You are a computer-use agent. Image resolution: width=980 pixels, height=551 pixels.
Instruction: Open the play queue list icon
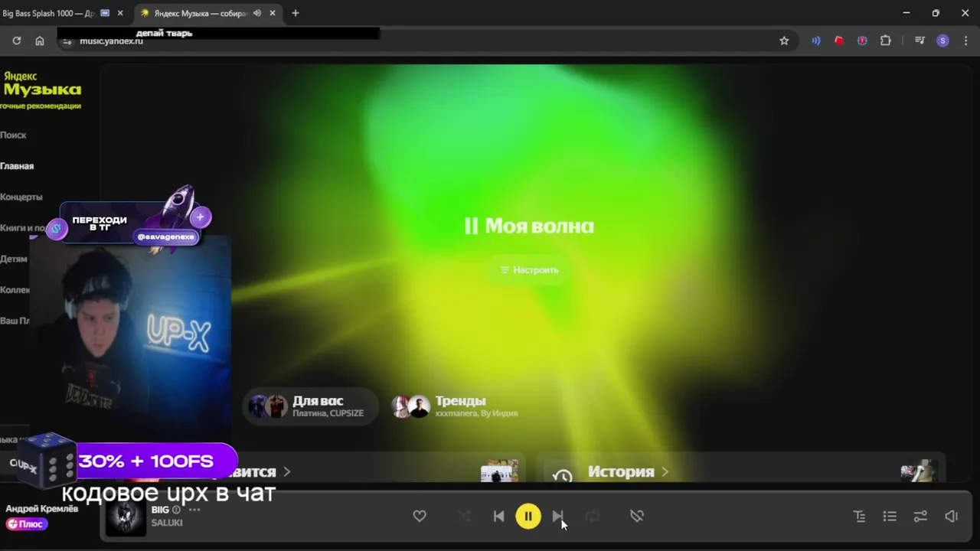click(x=890, y=517)
